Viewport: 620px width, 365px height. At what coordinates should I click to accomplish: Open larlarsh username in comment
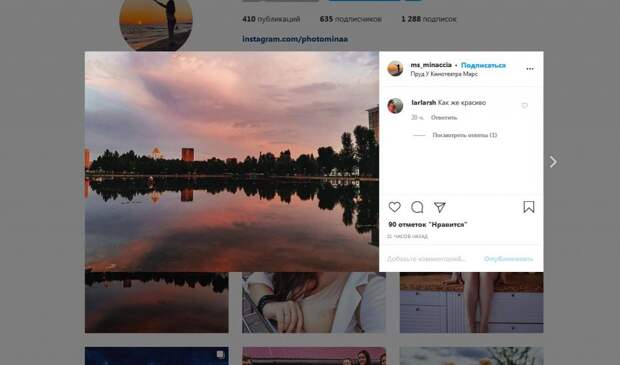pyautogui.click(x=423, y=102)
